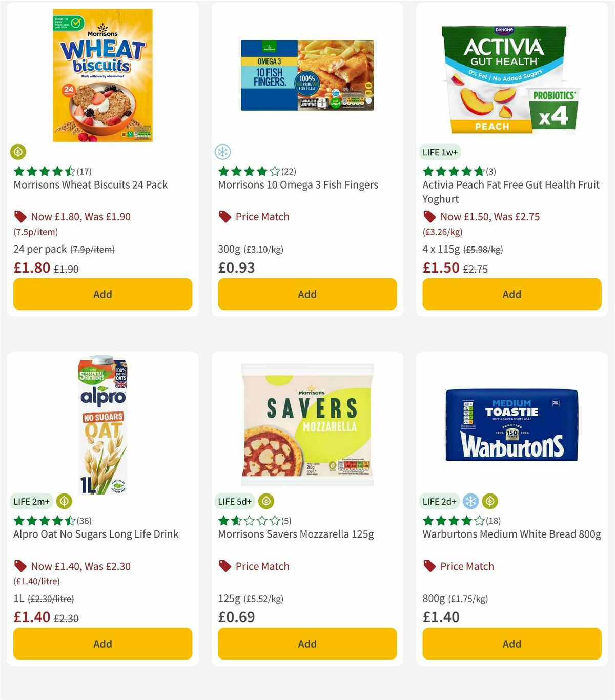
Task: Open the Morrisons Wheat Biscuits 24 Pack link
Action: (x=90, y=185)
